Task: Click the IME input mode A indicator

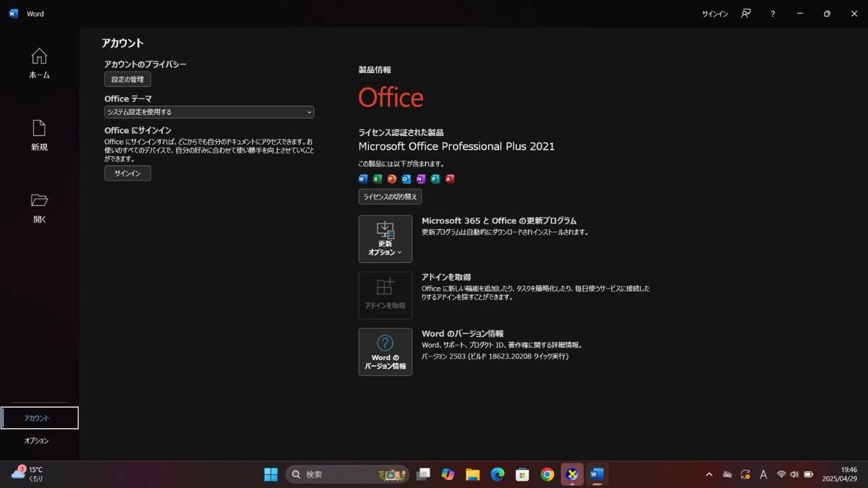Action: tap(763, 474)
